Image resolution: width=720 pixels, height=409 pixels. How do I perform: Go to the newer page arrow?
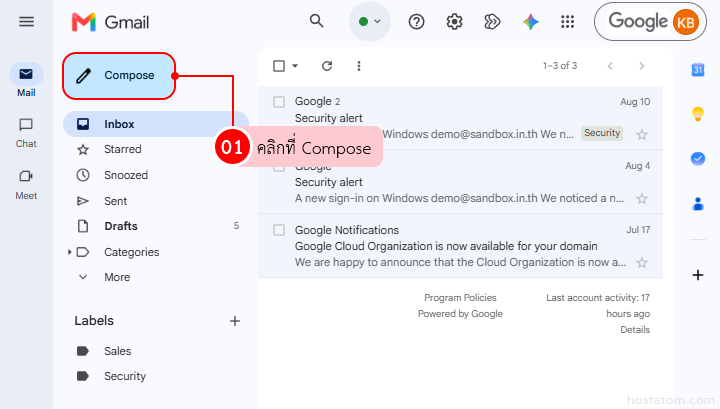[610, 66]
